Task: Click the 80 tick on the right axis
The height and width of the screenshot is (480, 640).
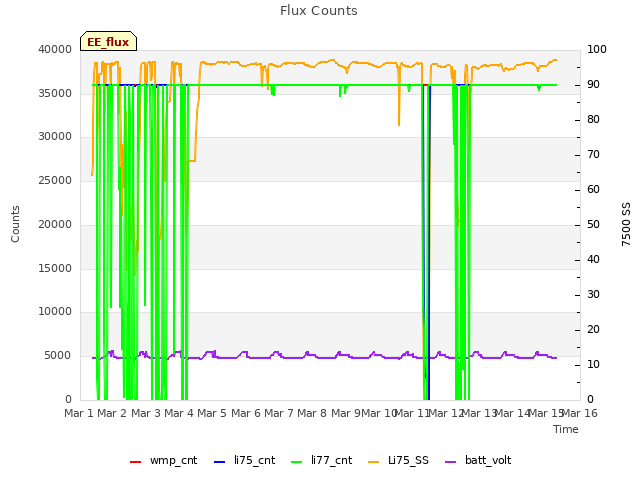Action: click(593, 120)
